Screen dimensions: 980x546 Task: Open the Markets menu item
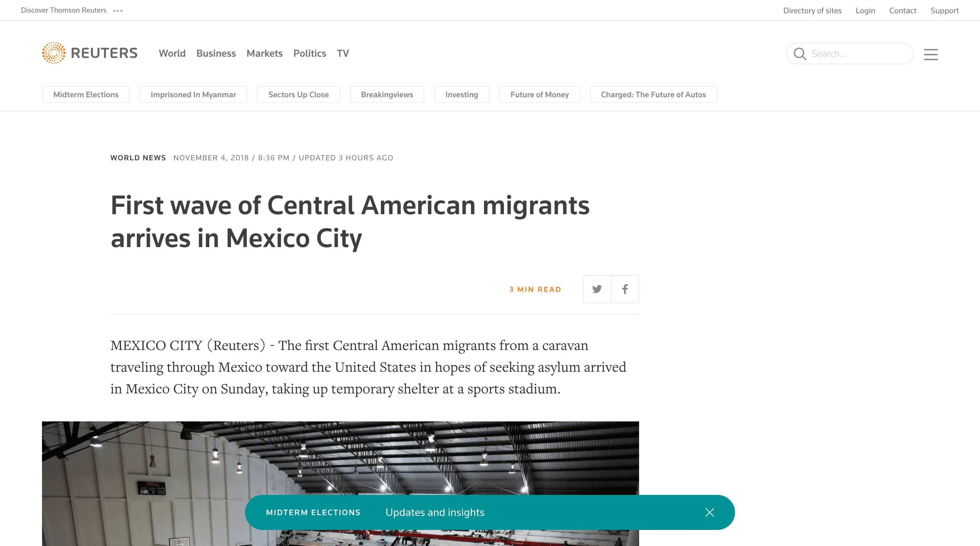(x=264, y=53)
